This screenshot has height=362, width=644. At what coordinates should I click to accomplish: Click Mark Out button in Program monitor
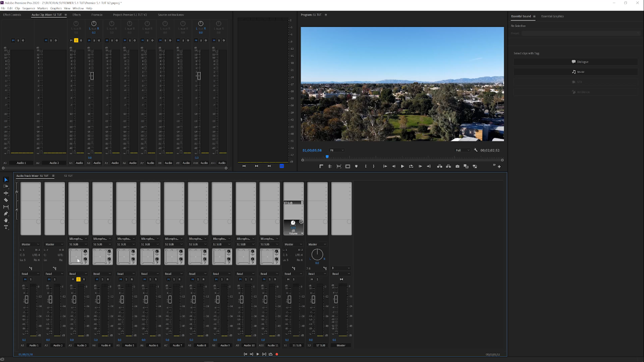pyautogui.click(x=374, y=166)
